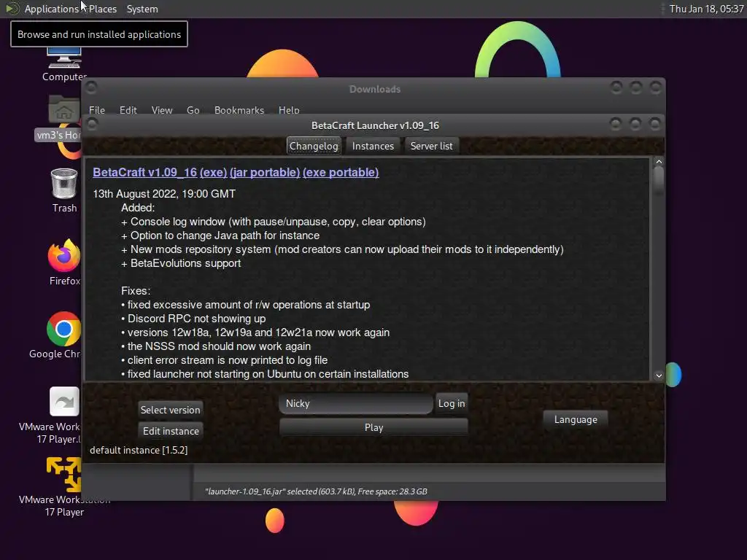Image resolution: width=747 pixels, height=560 pixels.
Task: Open Bookmarks menu in Downloads window
Action: click(x=239, y=110)
